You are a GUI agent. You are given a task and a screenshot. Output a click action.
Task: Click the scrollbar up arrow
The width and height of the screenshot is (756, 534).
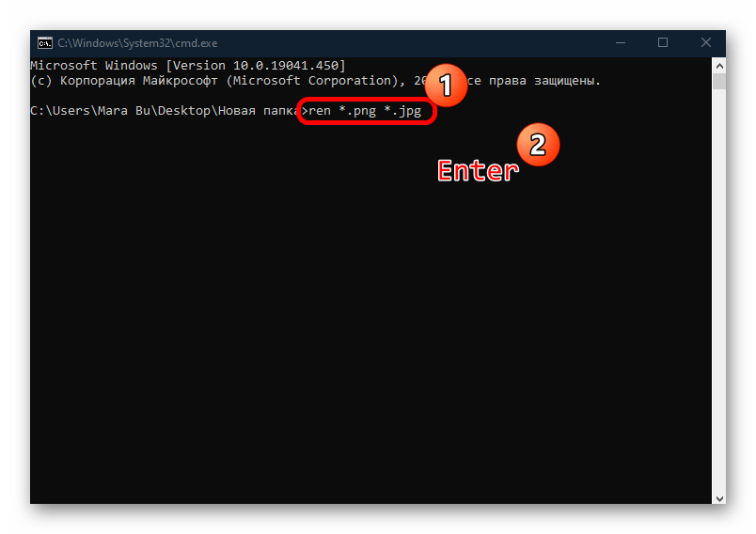719,66
